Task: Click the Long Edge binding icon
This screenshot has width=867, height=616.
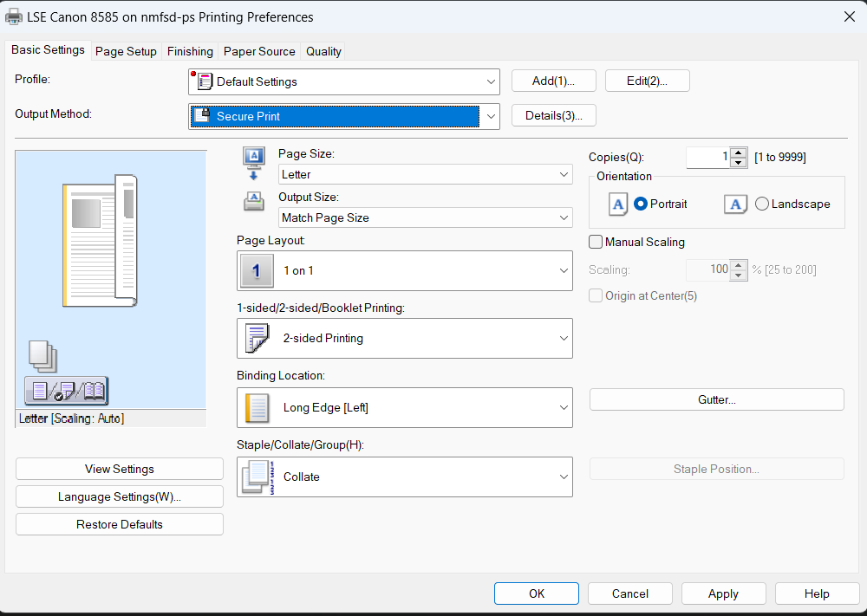Action: click(257, 408)
